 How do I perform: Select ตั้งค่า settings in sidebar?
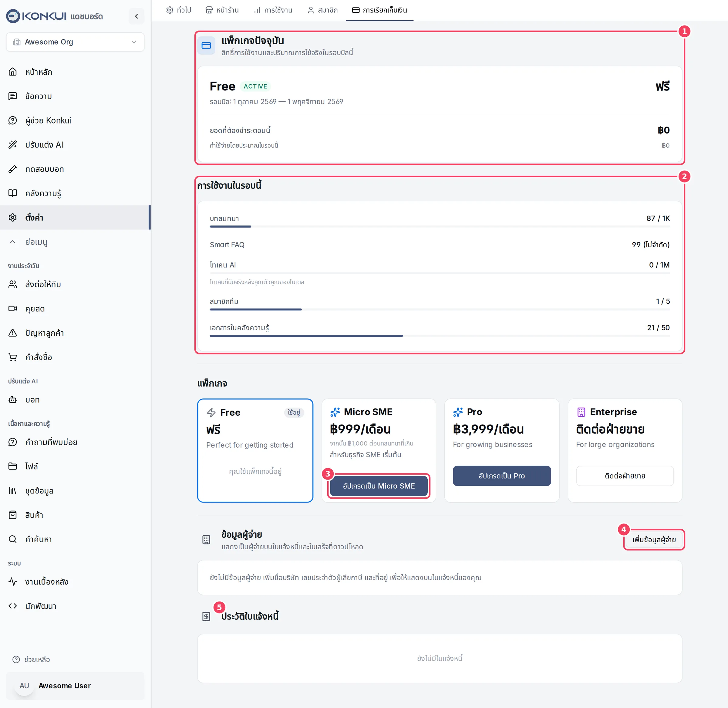(75, 218)
